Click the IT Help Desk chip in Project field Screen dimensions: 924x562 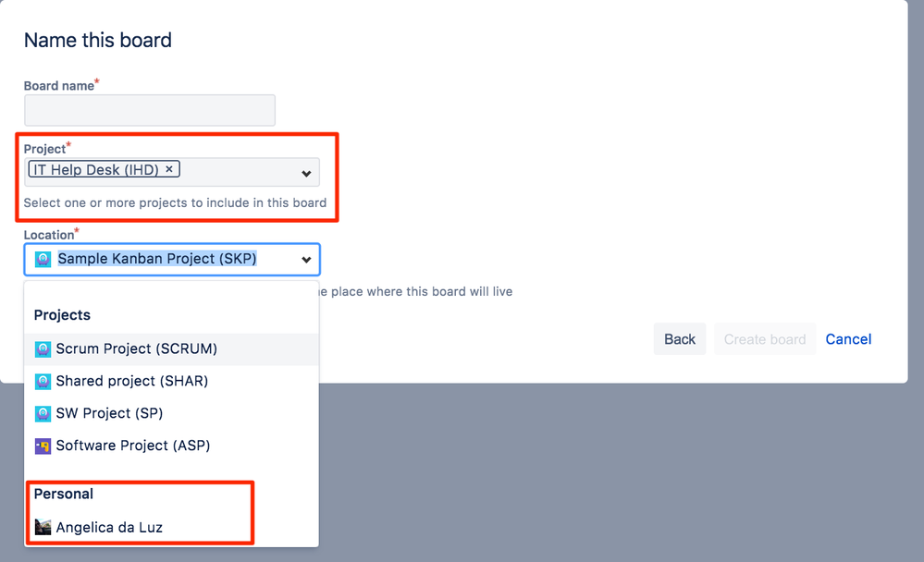pos(94,169)
